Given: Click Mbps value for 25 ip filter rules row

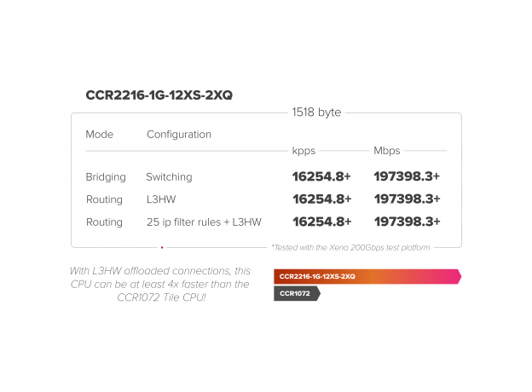Looking at the screenshot, I should click(x=407, y=222).
